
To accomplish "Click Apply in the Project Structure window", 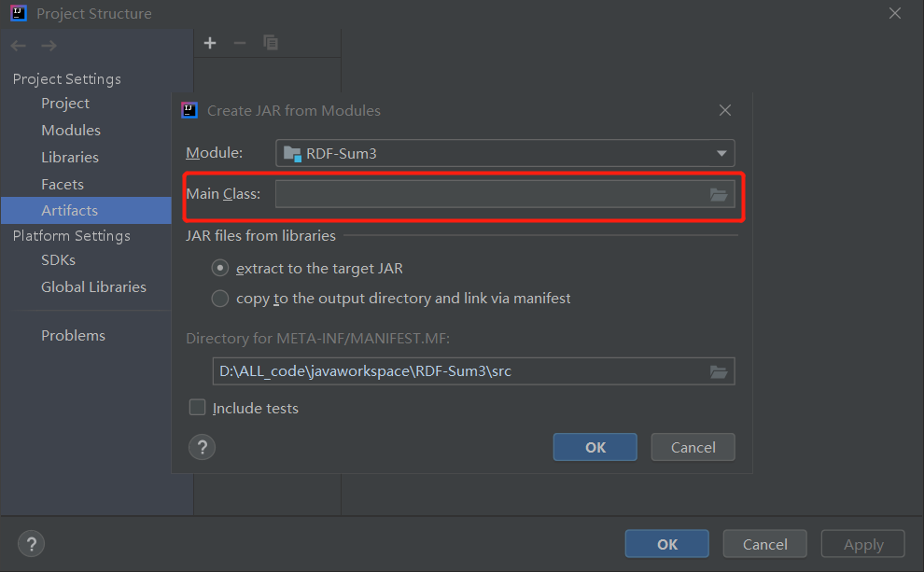I will coord(863,544).
